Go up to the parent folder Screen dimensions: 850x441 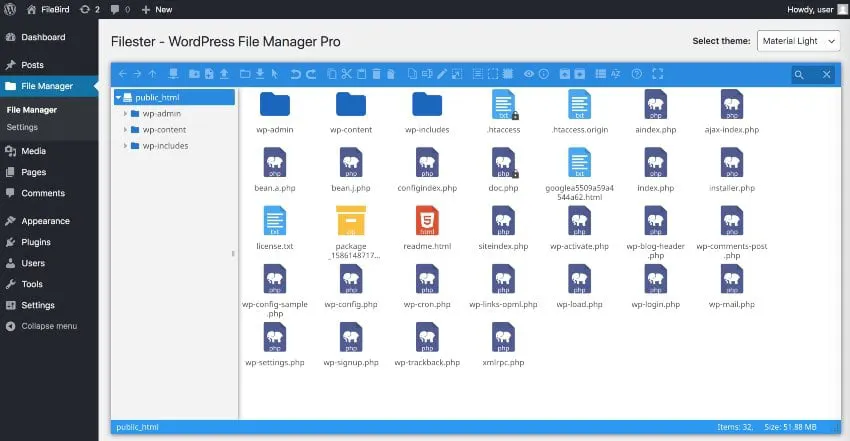pyautogui.click(x=152, y=74)
